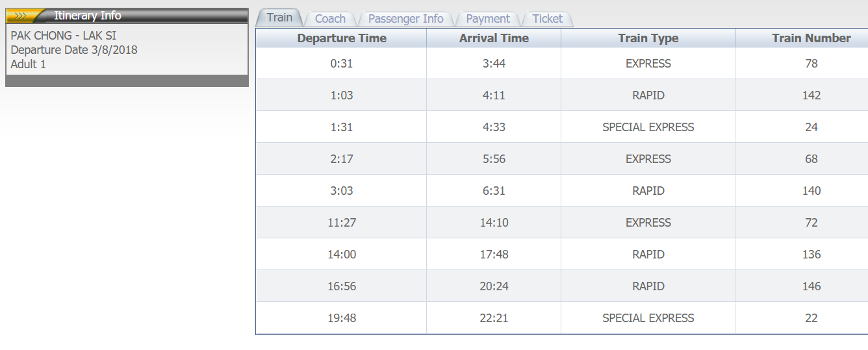Select SPECIAL EXPRESS train 22 at 19:48
This screenshot has height=350, width=868.
pos(562,318)
